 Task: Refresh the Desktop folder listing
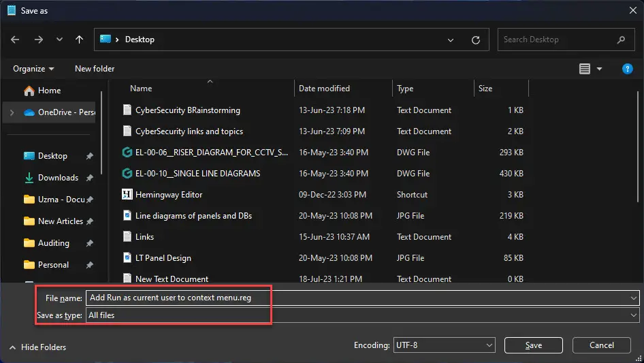(x=476, y=40)
